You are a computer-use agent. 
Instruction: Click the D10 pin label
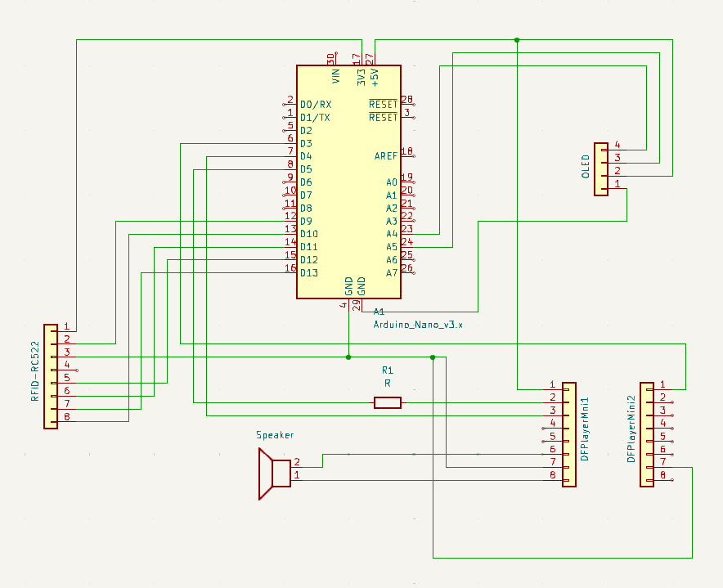coord(309,234)
